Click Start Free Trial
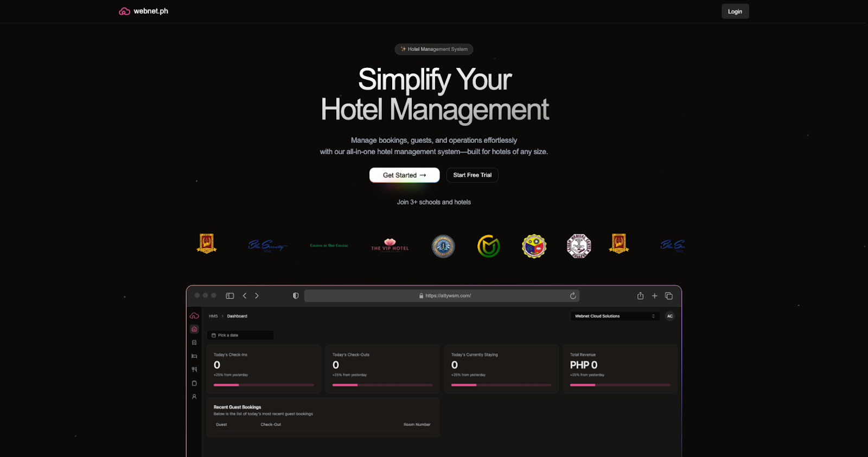 [x=473, y=175]
